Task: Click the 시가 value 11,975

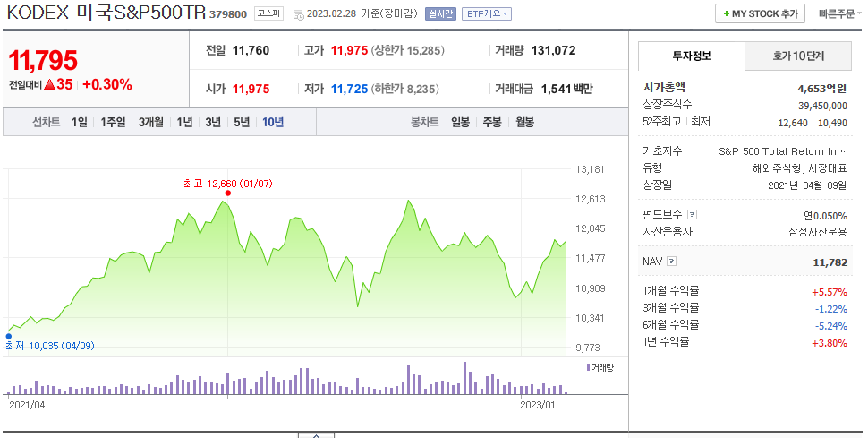Action: (251, 89)
